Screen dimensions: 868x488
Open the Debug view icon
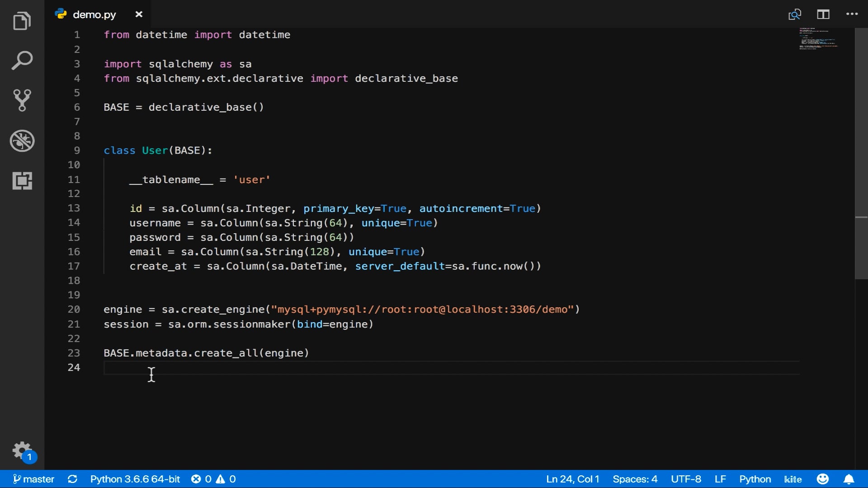click(22, 141)
